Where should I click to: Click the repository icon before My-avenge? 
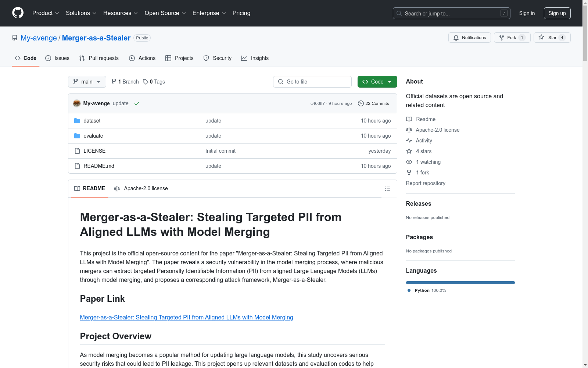(15, 38)
